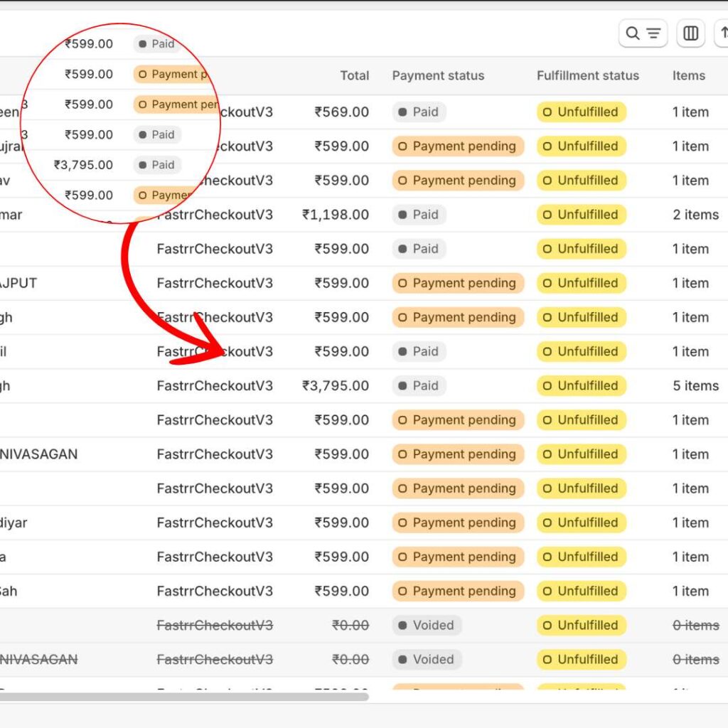Click the edit columns icon
This screenshot has height=728, width=728.
click(x=690, y=33)
